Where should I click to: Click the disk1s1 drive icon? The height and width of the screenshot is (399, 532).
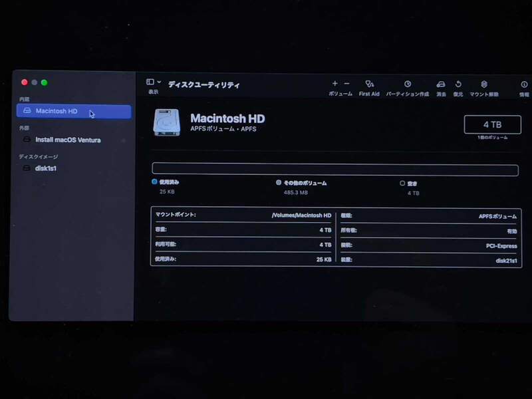(27, 168)
